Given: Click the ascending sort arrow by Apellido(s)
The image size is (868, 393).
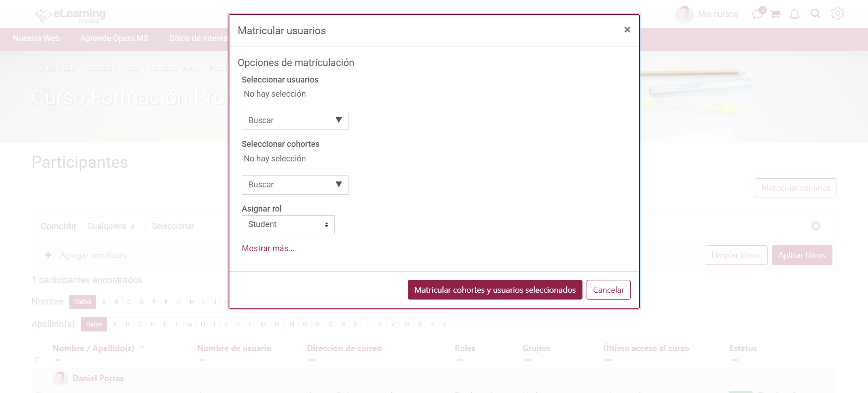Looking at the screenshot, I should click(x=142, y=346).
